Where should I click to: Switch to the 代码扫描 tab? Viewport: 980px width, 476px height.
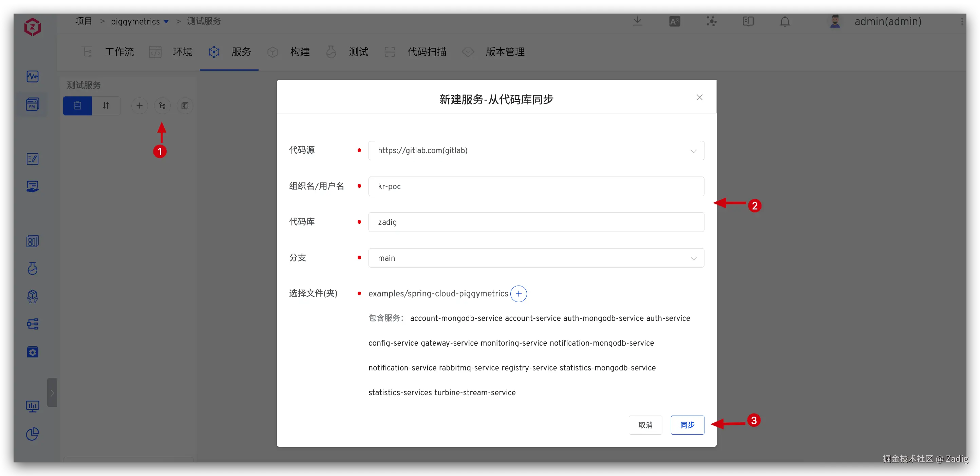click(427, 52)
